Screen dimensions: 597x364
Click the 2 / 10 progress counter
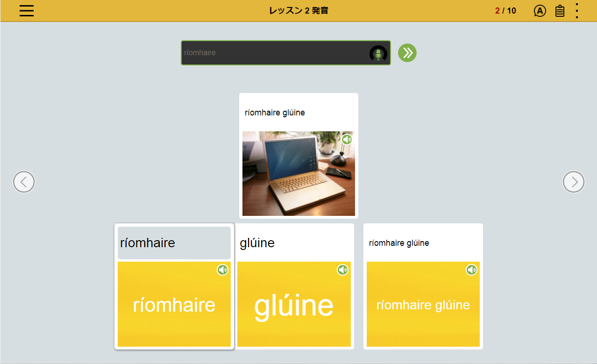(505, 11)
